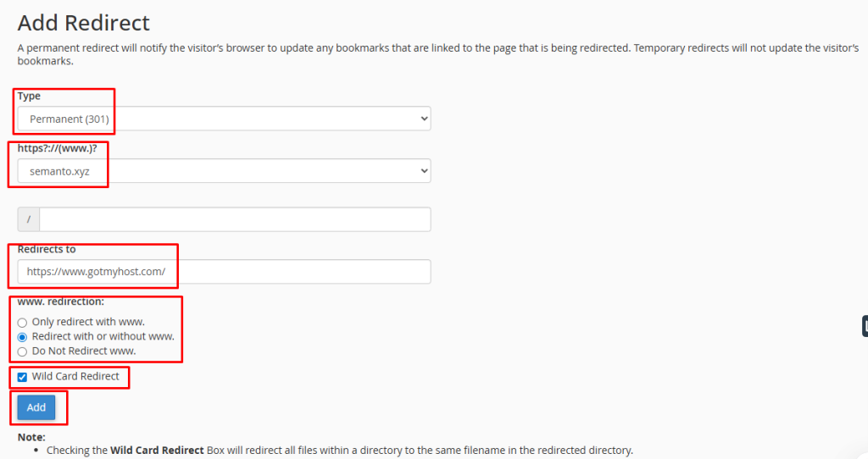Click the "Type" field label

click(x=29, y=97)
